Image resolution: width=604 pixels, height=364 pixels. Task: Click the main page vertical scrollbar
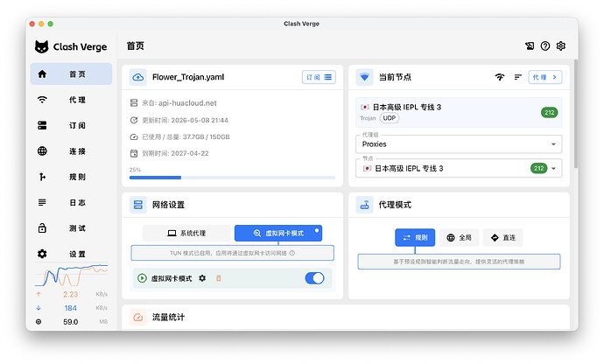[576, 114]
